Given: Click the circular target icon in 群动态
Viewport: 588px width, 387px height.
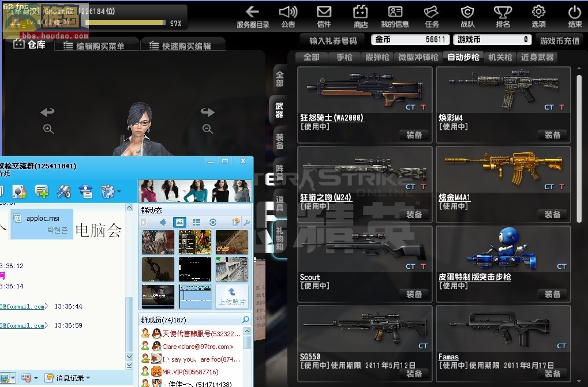Looking at the screenshot, I should (213, 223).
